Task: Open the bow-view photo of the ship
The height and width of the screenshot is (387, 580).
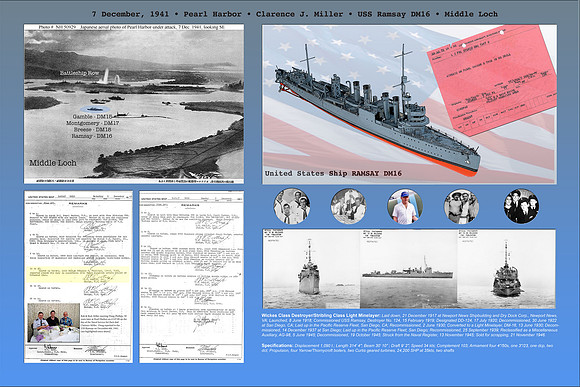Action: [311, 269]
